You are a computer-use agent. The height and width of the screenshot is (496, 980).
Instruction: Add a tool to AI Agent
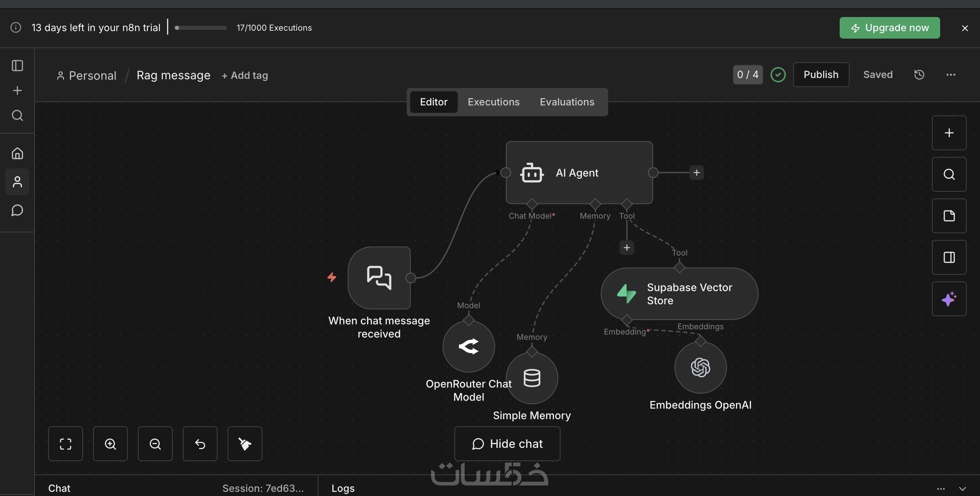627,248
